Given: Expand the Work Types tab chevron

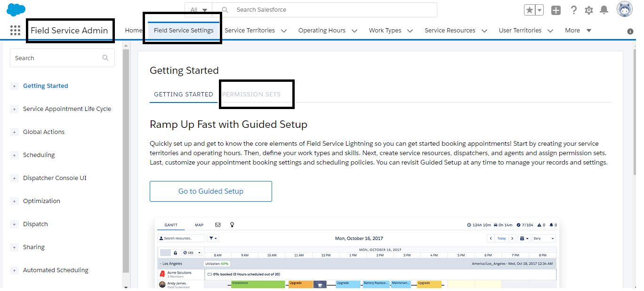Looking at the screenshot, I should [x=410, y=31].
